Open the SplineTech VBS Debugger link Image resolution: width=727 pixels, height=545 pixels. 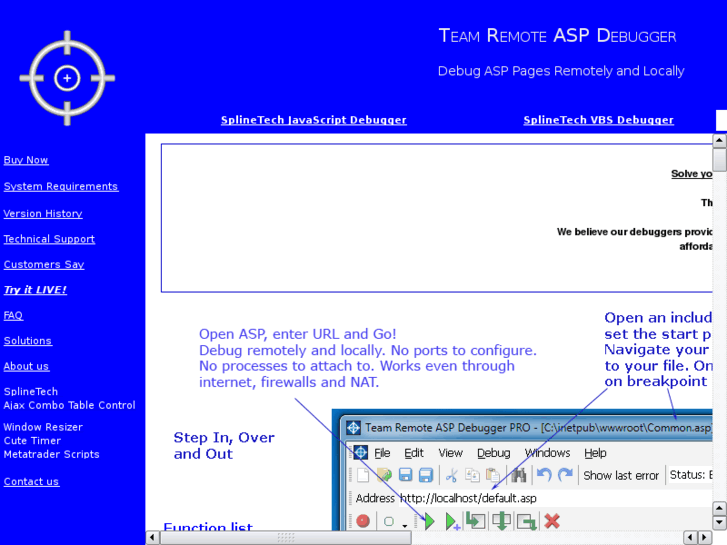(598, 120)
